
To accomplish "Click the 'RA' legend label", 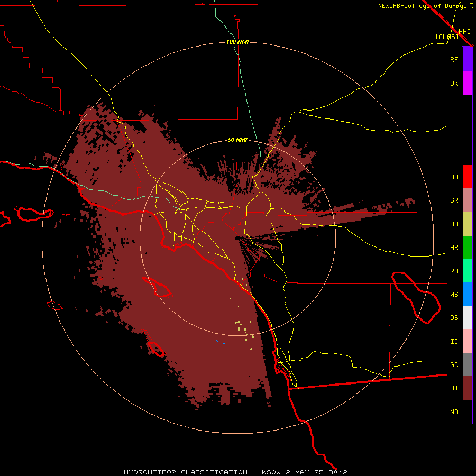I will [x=454, y=271].
